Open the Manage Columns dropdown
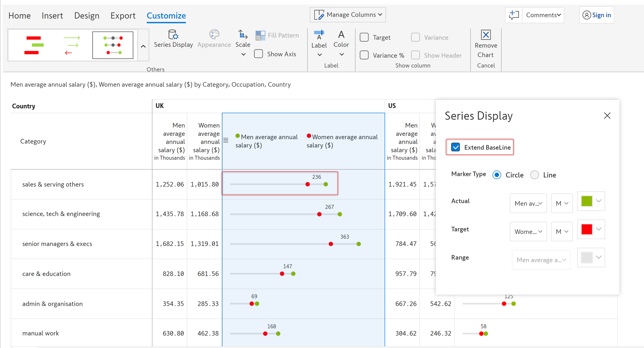This screenshot has height=348, width=644. coord(348,15)
